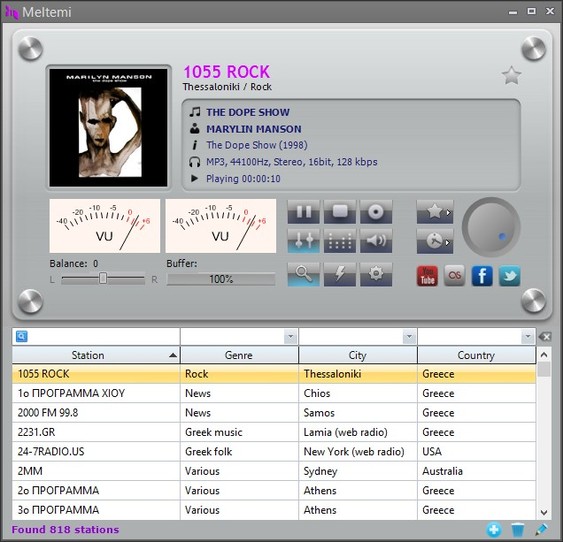Click New York (web radio) cell

[358, 452]
